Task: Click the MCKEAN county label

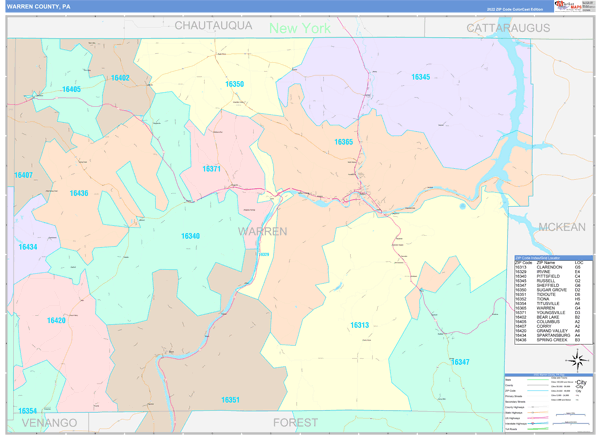Action: click(561, 227)
